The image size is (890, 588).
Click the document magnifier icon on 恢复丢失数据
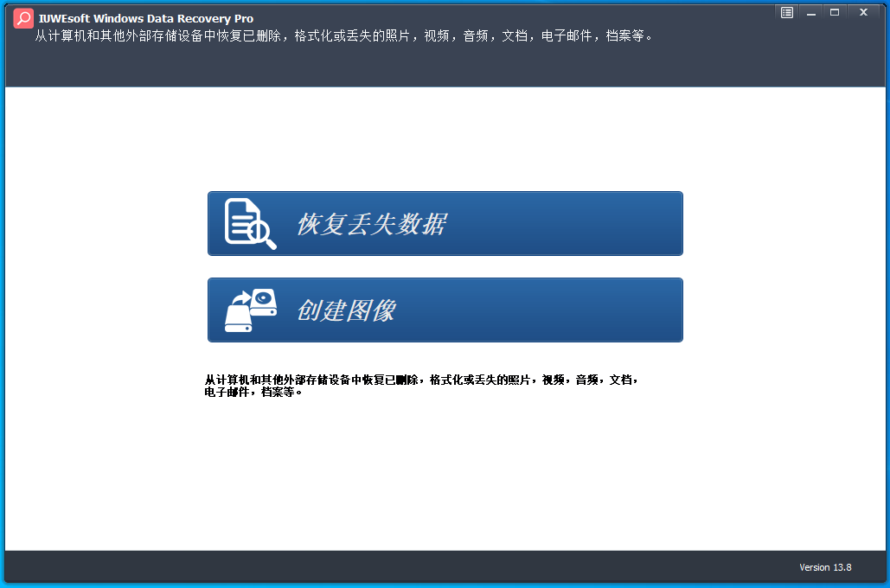250,224
